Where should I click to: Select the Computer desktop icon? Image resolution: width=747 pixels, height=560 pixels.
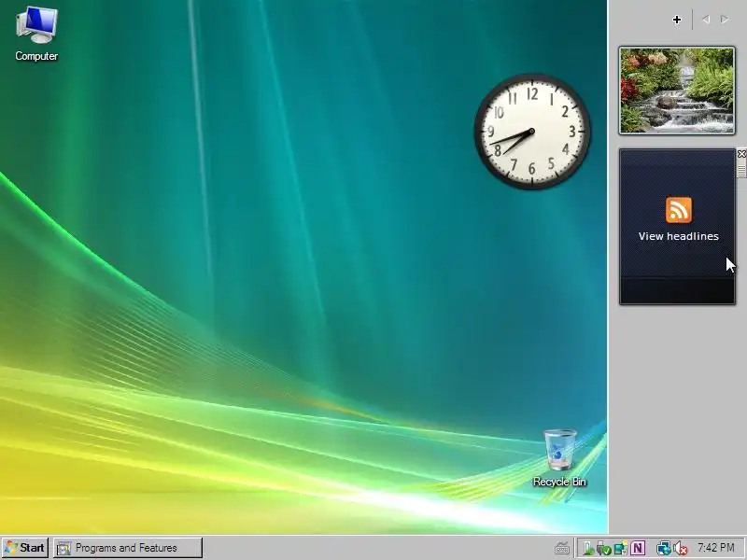tap(36, 34)
